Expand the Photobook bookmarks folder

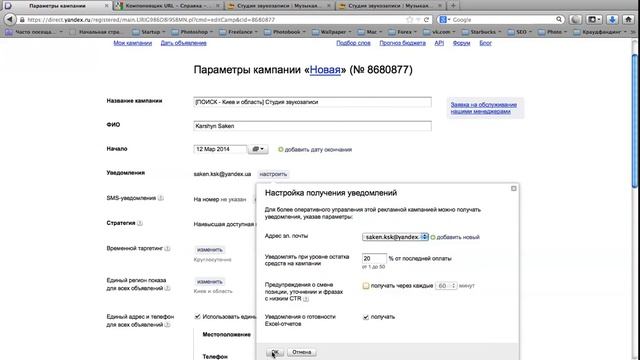[285, 32]
